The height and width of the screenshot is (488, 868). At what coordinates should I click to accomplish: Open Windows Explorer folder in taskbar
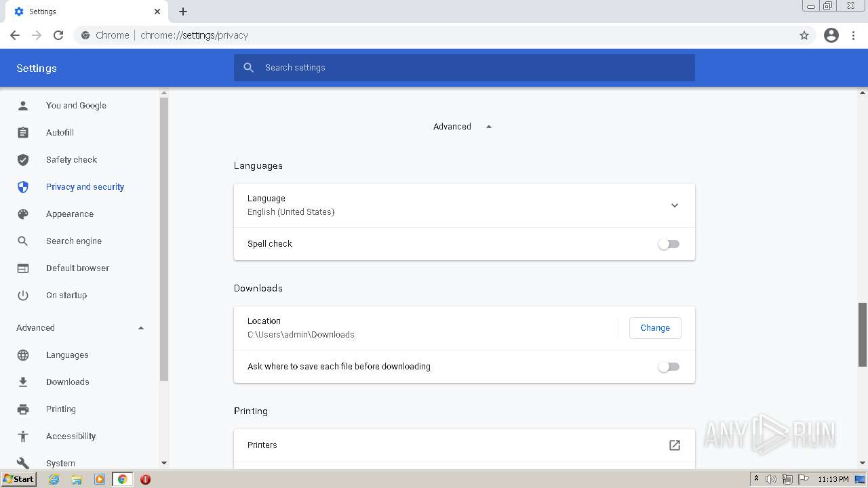pyautogui.click(x=77, y=479)
